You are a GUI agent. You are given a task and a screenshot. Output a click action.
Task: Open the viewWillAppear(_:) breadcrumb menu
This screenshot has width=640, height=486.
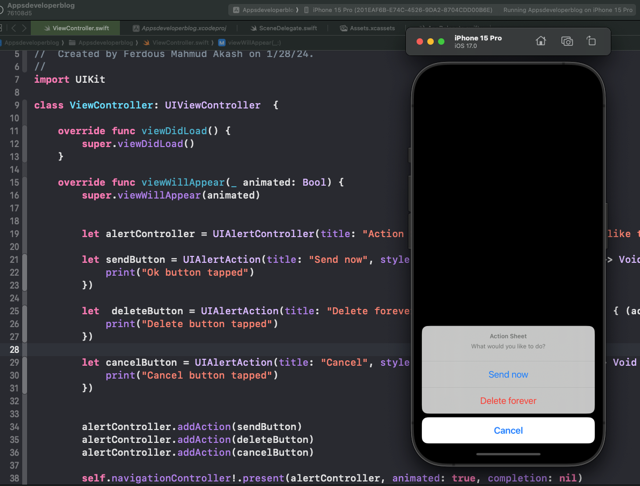coord(254,42)
